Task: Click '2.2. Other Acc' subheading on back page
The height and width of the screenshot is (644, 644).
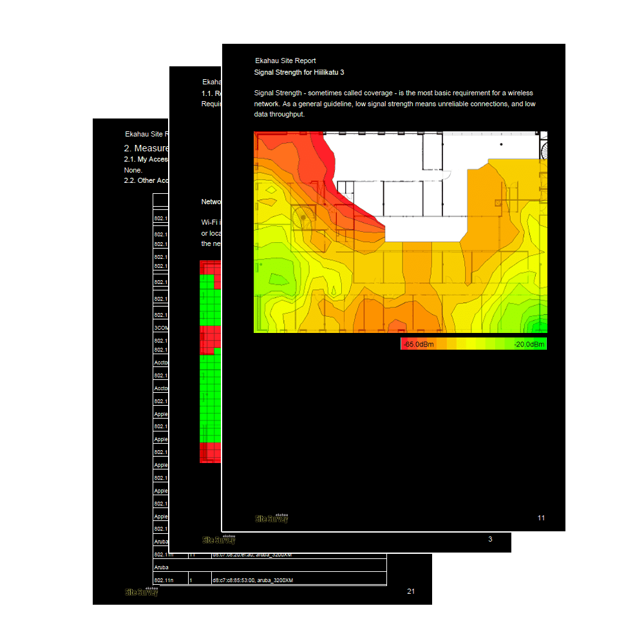Action: 146,180
